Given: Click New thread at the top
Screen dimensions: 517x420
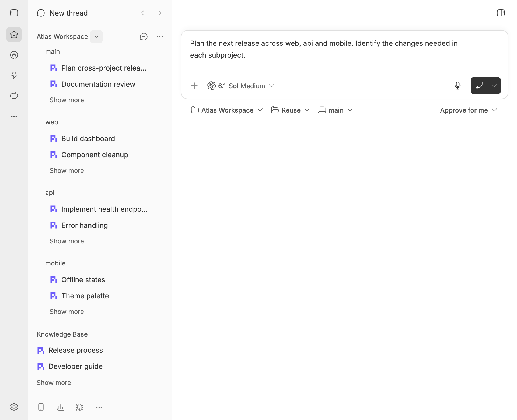Looking at the screenshot, I should tap(62, 13).
